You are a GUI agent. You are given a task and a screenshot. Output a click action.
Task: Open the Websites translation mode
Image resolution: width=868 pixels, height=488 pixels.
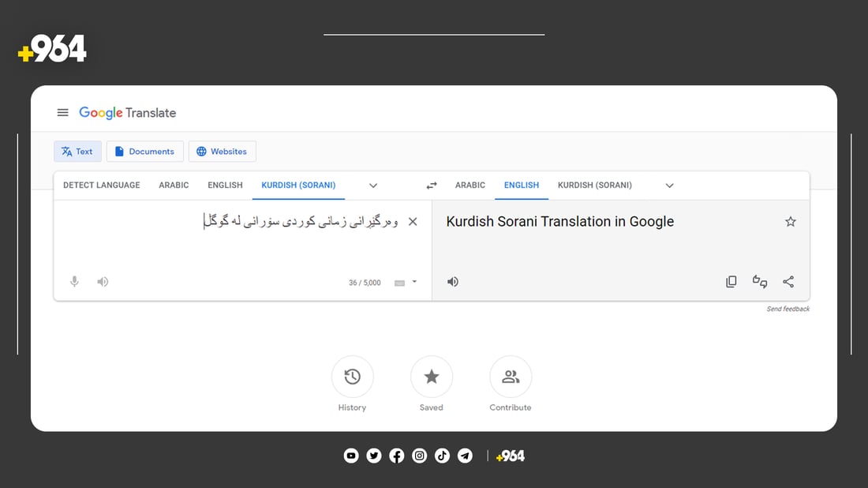pos(222,151)
